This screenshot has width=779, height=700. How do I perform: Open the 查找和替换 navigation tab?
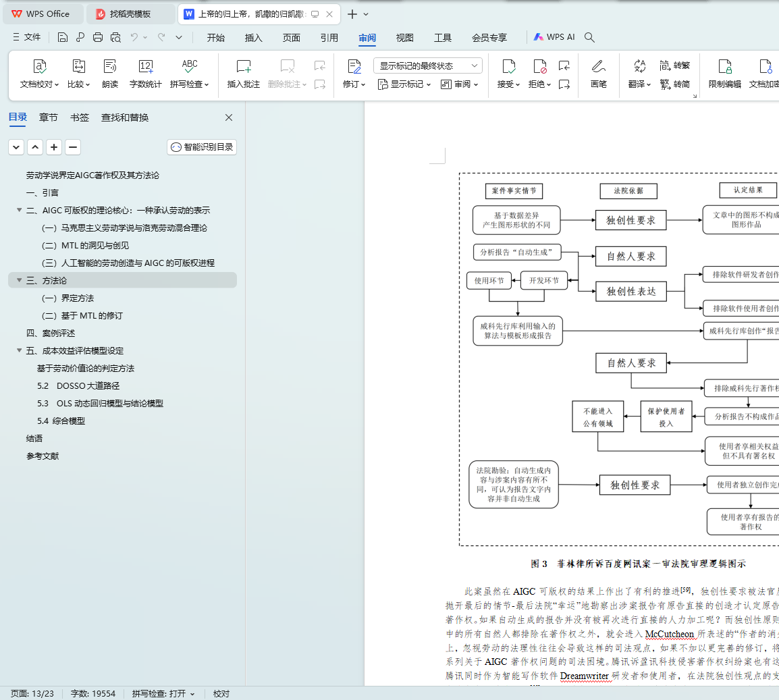(x=125, y=117)
